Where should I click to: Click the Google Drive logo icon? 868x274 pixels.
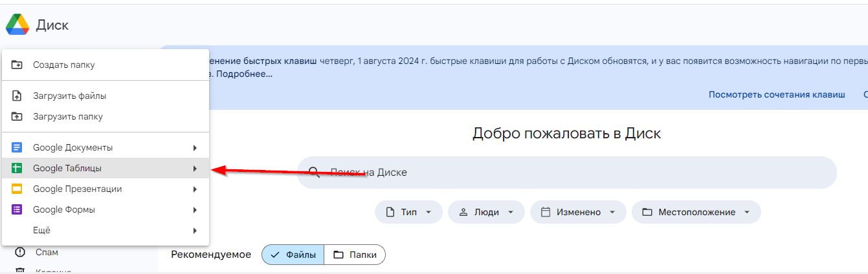pos(17,25)
